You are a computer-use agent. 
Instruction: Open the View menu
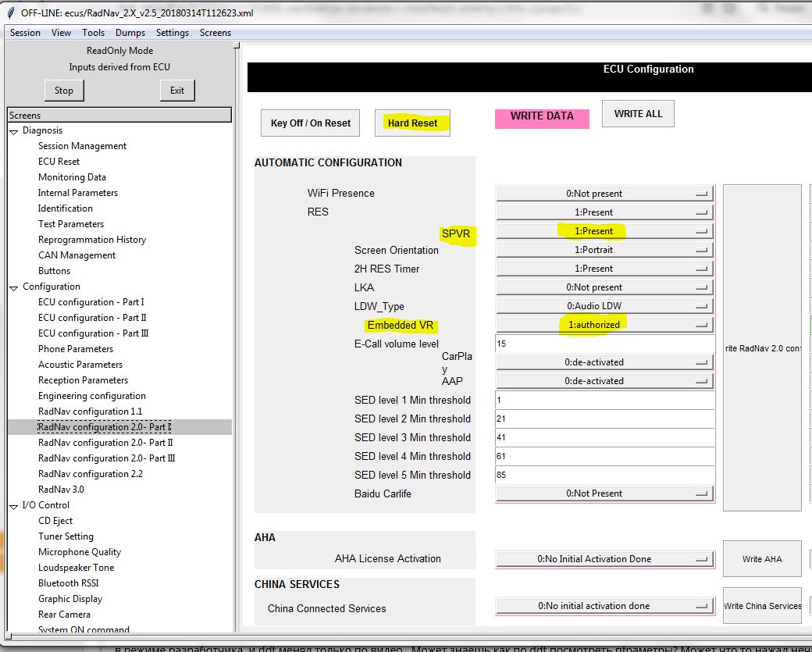coord(61,33)
